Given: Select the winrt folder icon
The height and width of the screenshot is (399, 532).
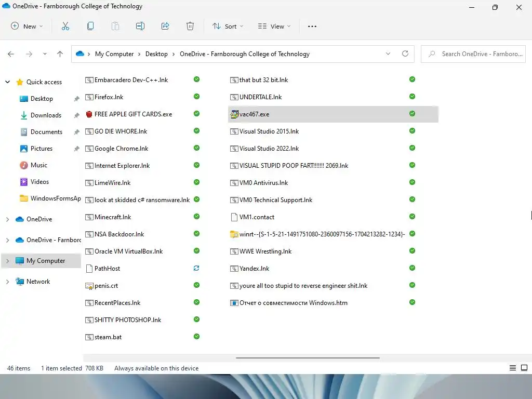Looking at the screenshot, I should point(234,234).
